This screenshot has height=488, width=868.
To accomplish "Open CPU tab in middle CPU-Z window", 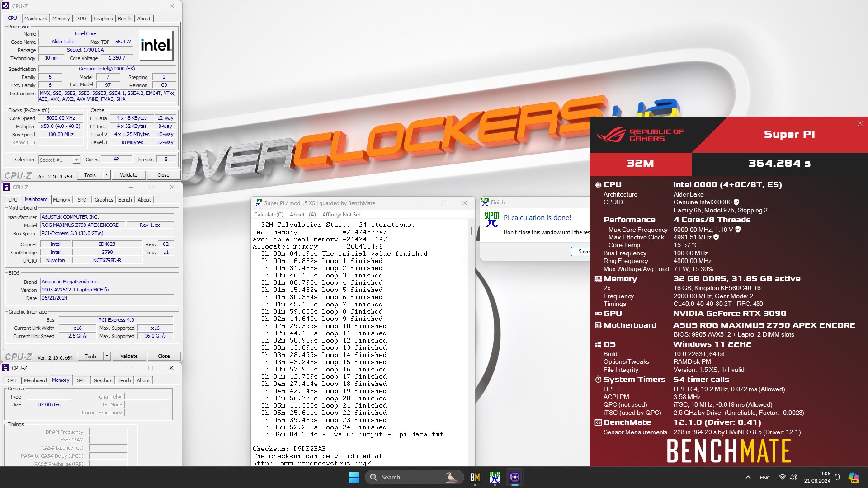I will [x=13, y=200].
